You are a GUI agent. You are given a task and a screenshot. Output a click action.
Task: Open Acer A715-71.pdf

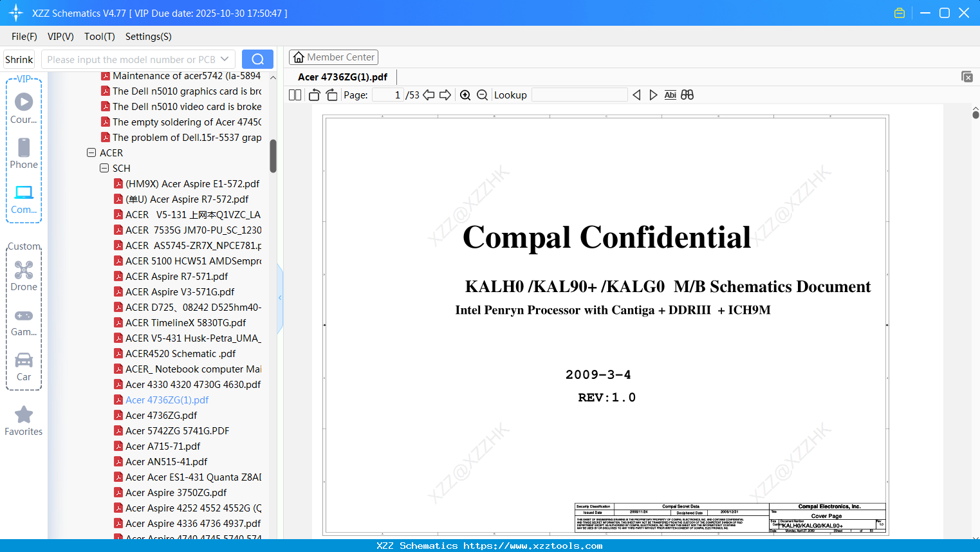click(157, 446)
